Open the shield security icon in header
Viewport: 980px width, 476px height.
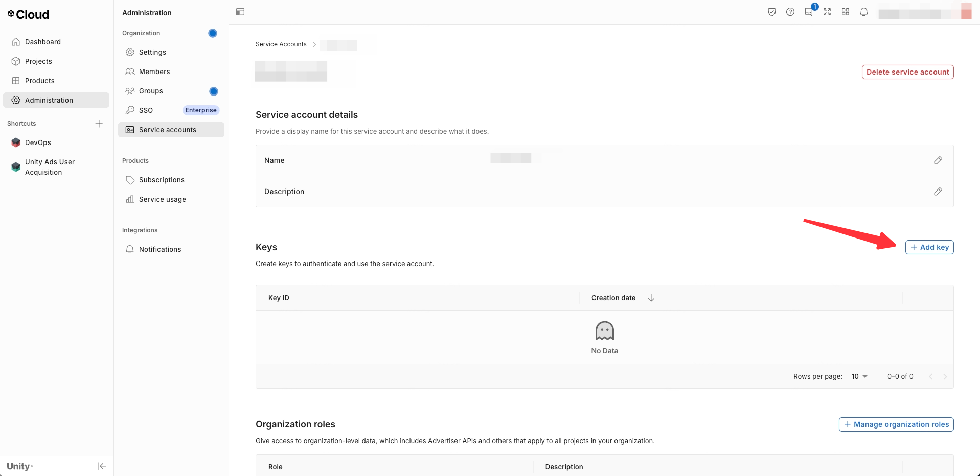(x=772, y=12)
